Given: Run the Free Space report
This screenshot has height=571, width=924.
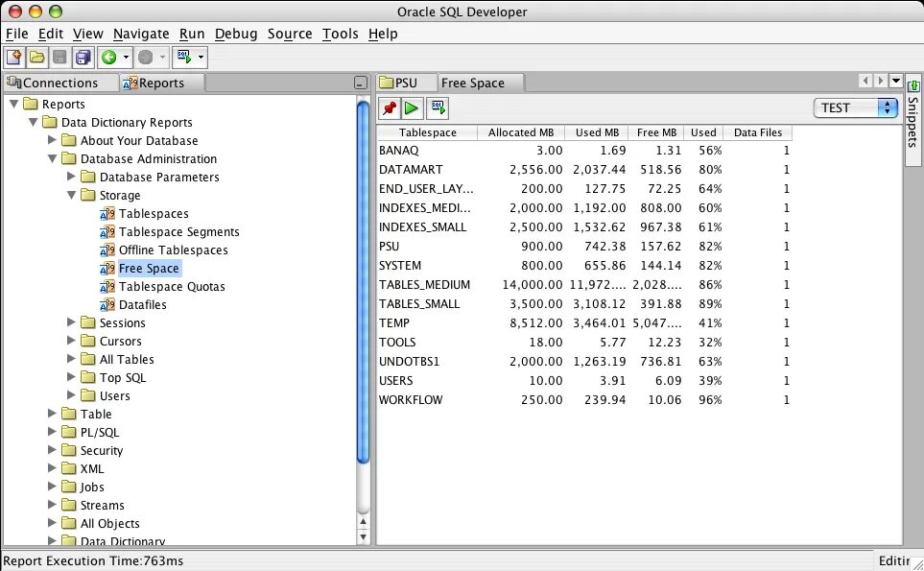Looking at the screenshot, I should (151, 268).
